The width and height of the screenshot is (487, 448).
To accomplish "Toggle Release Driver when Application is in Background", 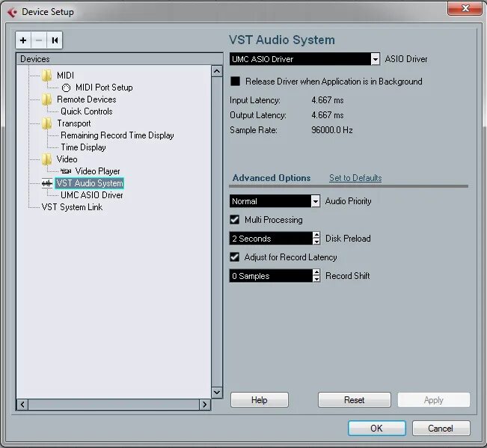I will pyautogui.click(x=235, y=82).
